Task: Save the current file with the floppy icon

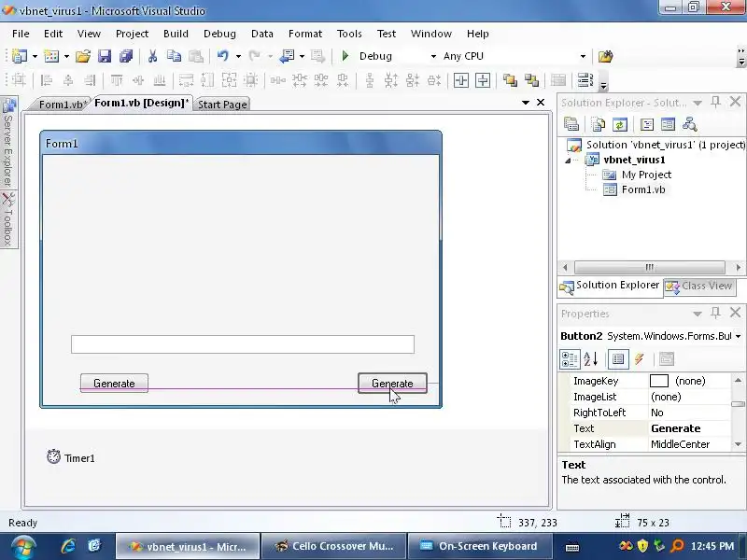Action: [x=105, y=56]
